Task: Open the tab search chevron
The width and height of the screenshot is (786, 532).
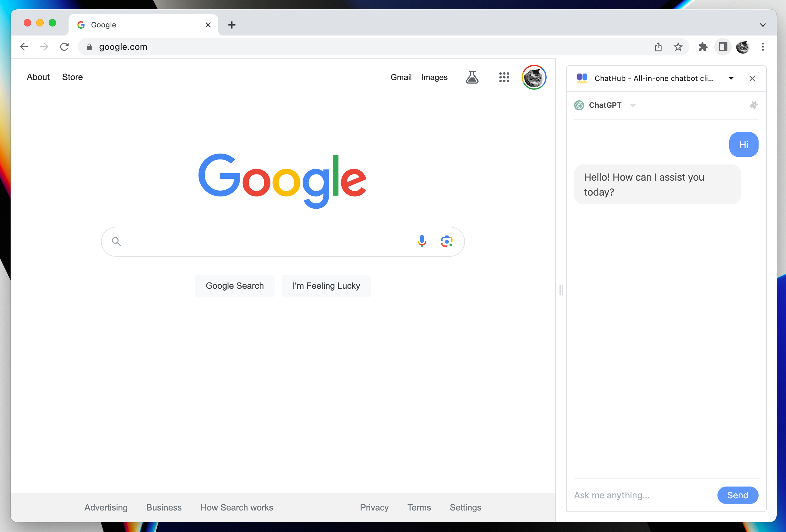Action: pyautogui.click(x=763, y=25)
